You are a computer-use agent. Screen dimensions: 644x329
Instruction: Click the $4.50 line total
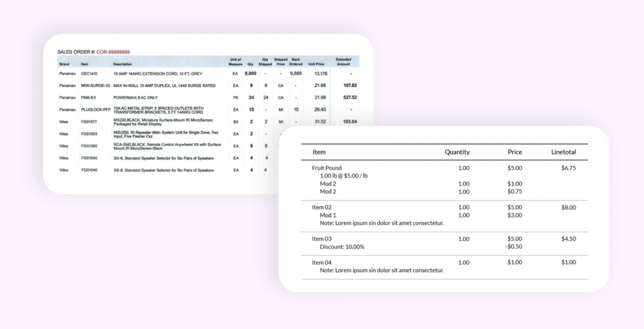(568, 239)
